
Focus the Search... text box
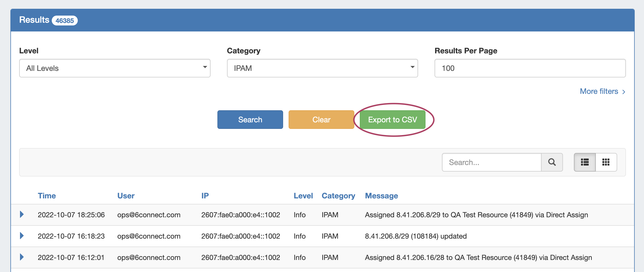[x=491, y=162]
